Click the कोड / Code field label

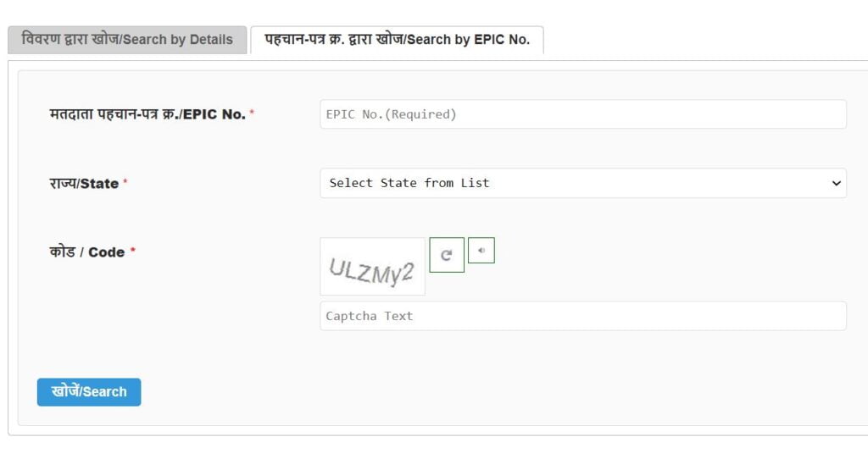point(87,252)
